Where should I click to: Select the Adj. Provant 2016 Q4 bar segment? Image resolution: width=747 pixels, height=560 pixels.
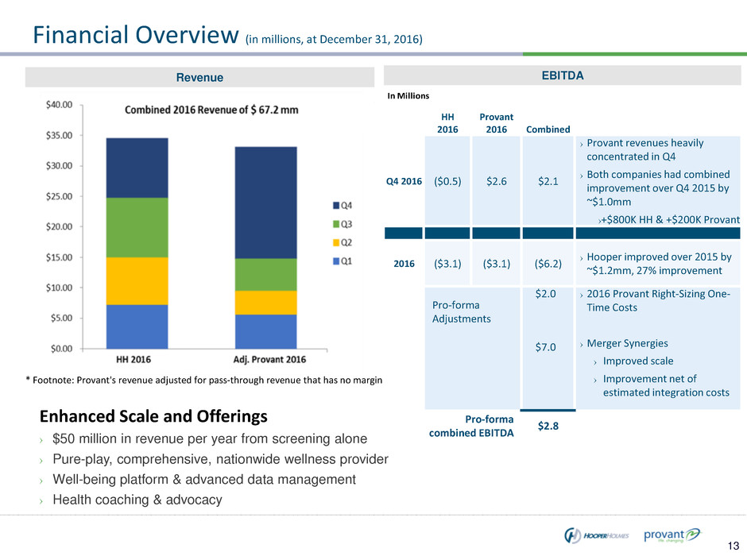tap(265, 203)
